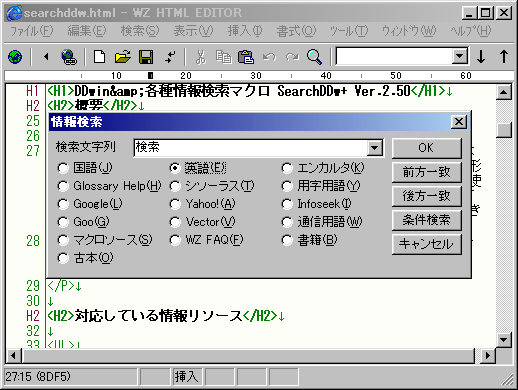This screenshot has height=390, width=518.
Task: Click the horizontal scrollbar left arrow
Action: tap(13, 356)
